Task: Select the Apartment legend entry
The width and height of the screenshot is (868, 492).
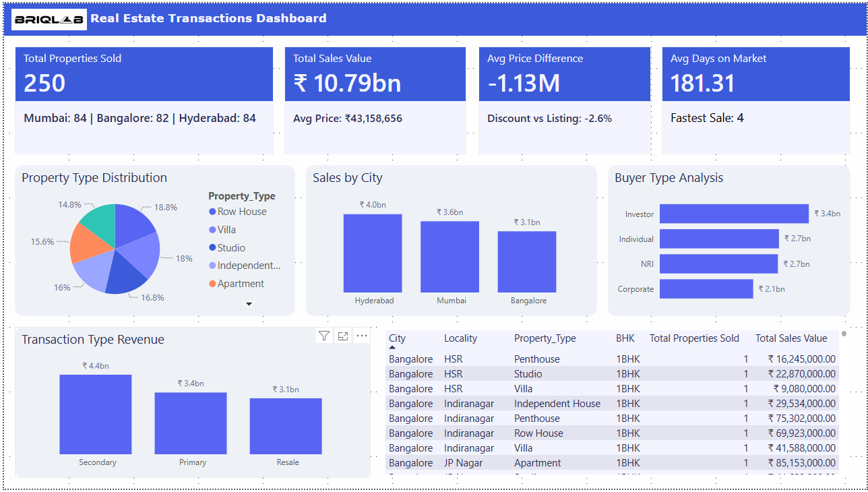Action: coord(241,284)
